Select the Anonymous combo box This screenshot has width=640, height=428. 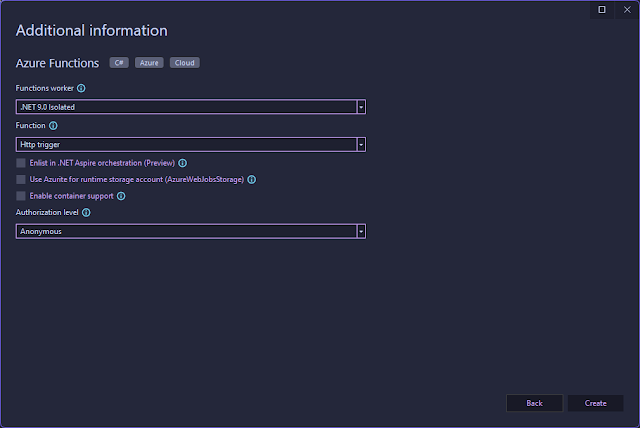pyautogui.click(x=191, y=231)
